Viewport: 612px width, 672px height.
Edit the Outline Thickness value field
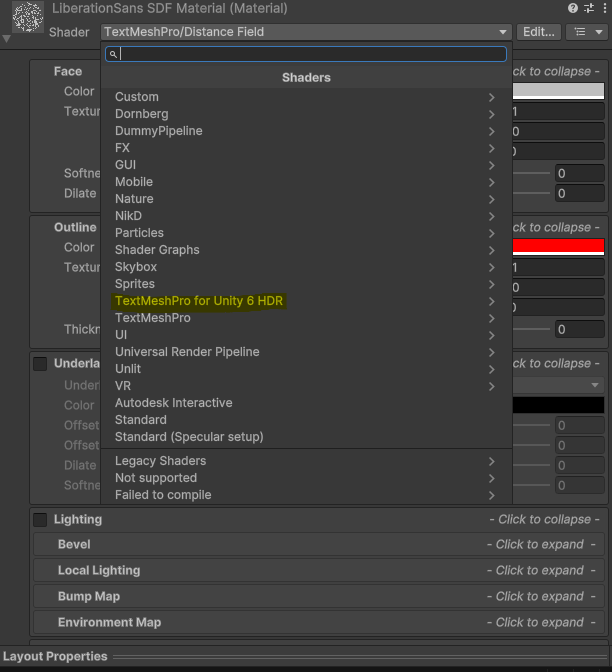click(580, 330)
